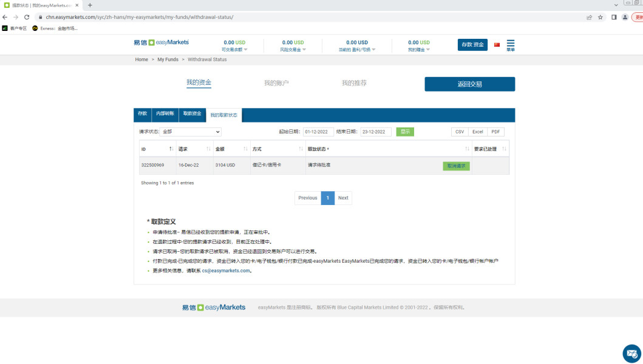The width and height of the screenshot is (643, 364).
Task: Click the Previous pagination button
Action: coord(308,198)
